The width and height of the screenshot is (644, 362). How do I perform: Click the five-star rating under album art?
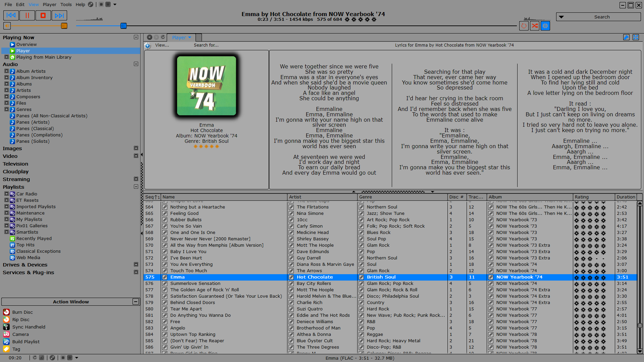coord(206,146)
